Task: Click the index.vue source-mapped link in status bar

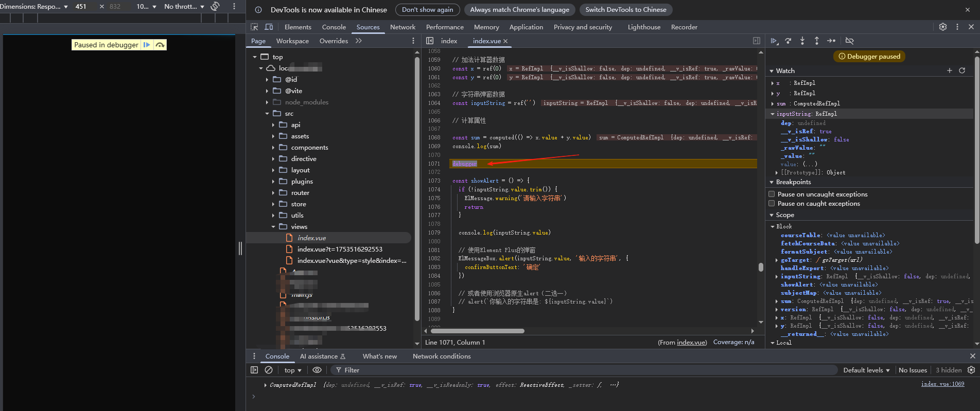Action: click(x=691, y=342)
